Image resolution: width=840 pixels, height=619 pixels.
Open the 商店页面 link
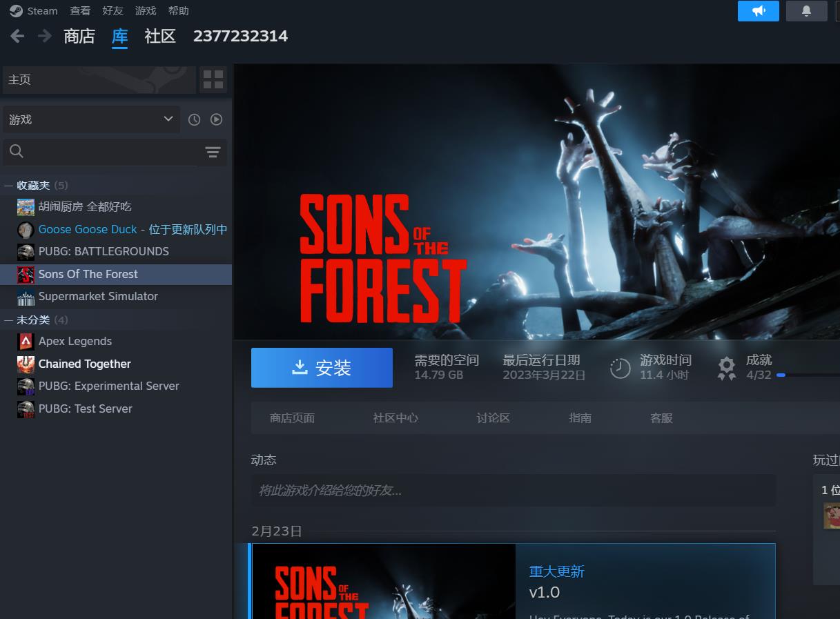point(292,418)
